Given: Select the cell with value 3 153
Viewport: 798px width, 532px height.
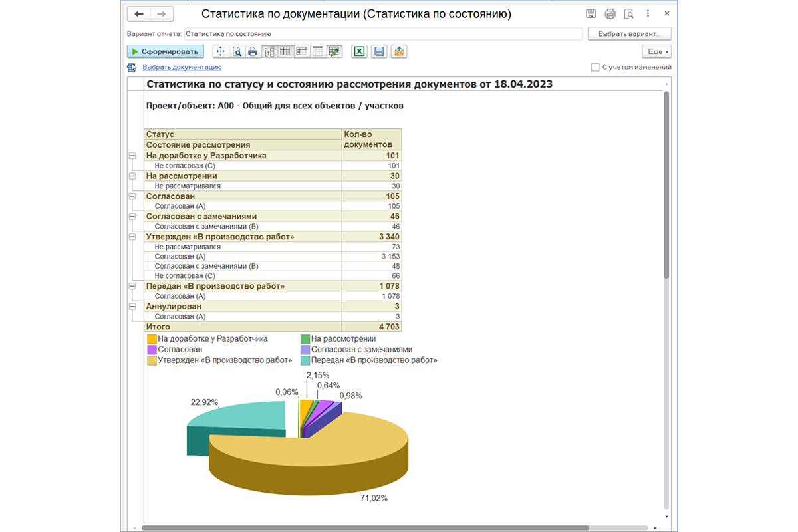Looking at the screenshot, I should 372,256.
